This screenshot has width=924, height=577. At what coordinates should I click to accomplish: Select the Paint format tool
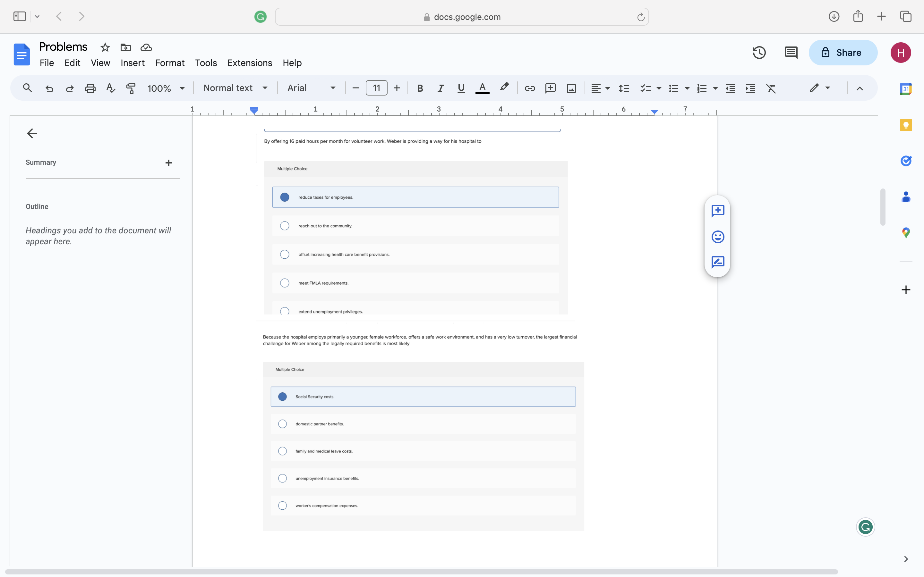[131, 88]
